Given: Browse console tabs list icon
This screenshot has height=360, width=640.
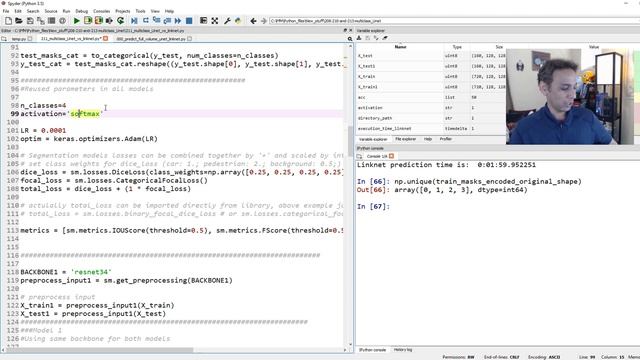Looking at the screenshot, I should pos(359,156).
